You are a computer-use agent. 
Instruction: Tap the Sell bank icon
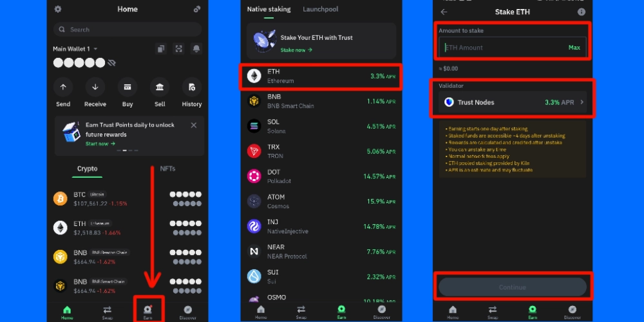160,87
